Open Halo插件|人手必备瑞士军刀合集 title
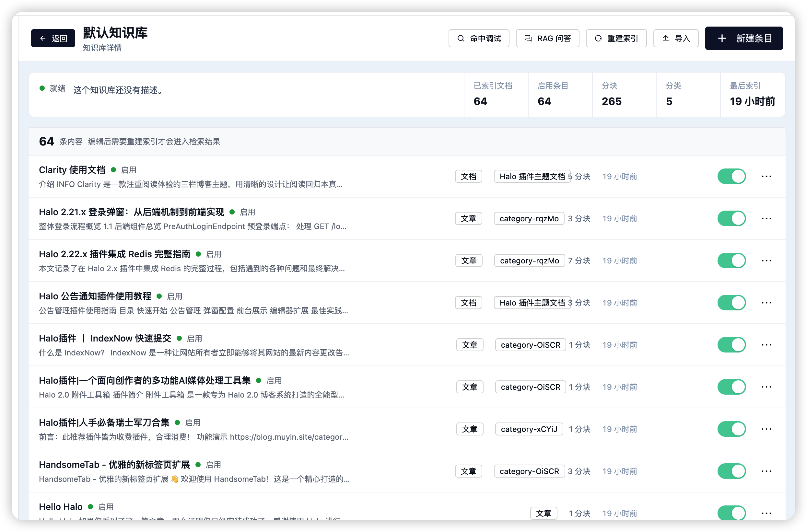The height and width of the screenshot is (532, 807). [104, 422]
